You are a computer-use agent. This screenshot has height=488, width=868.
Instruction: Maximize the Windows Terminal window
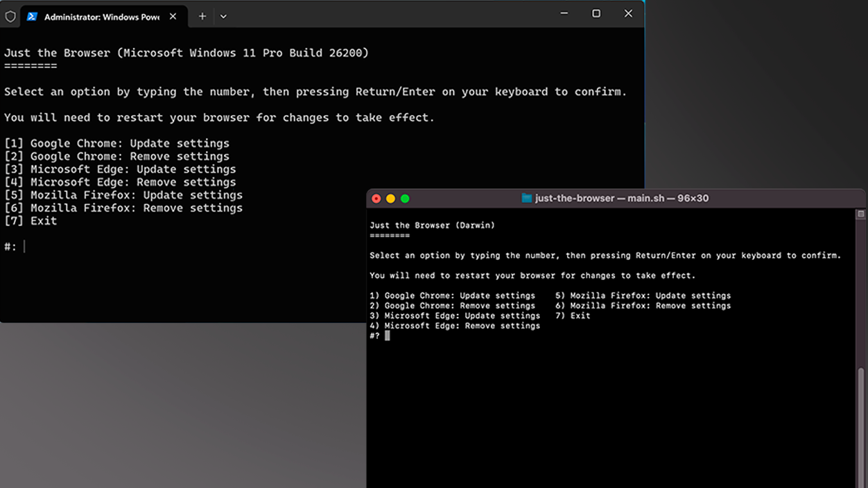596,14
